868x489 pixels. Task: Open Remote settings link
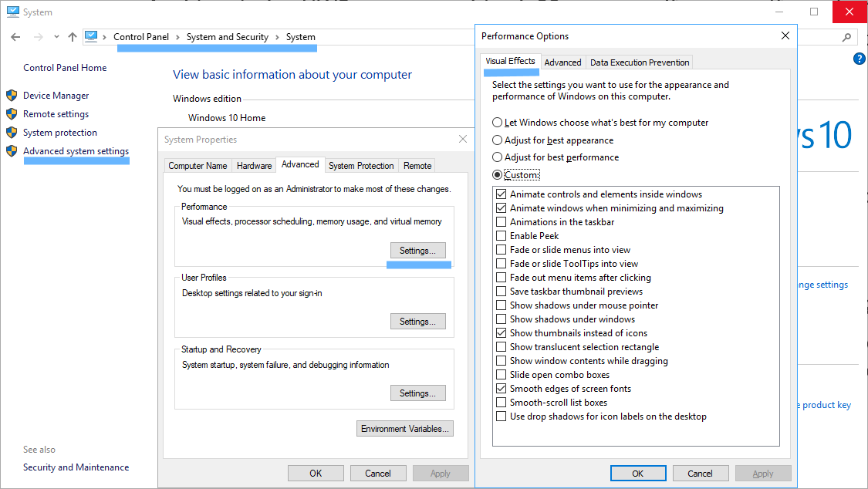tap(56, 114)
